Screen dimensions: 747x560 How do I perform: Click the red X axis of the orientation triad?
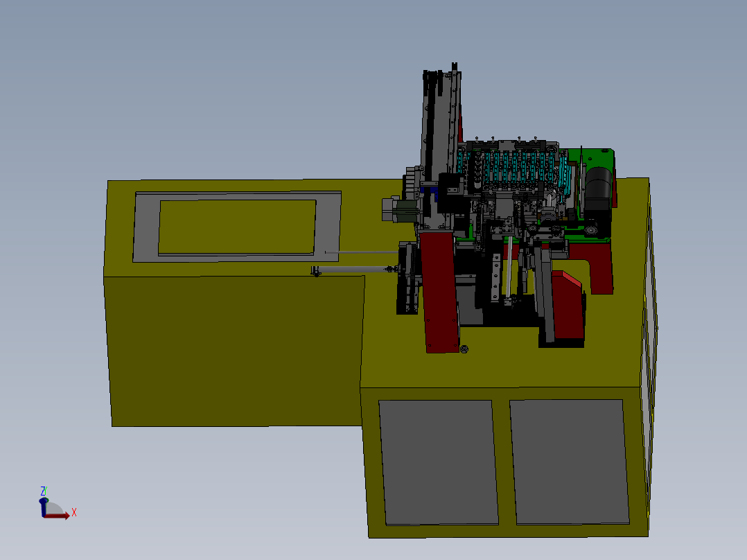[x=57, y=516]
